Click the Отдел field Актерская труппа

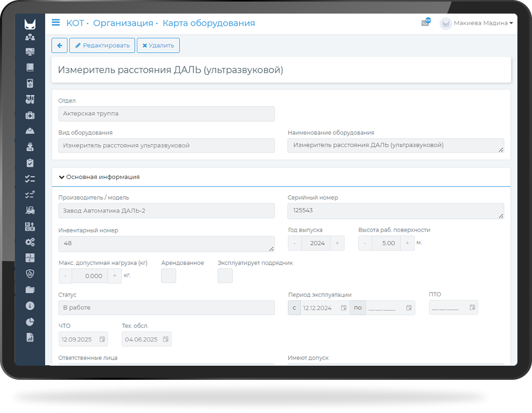pos(166,114)
